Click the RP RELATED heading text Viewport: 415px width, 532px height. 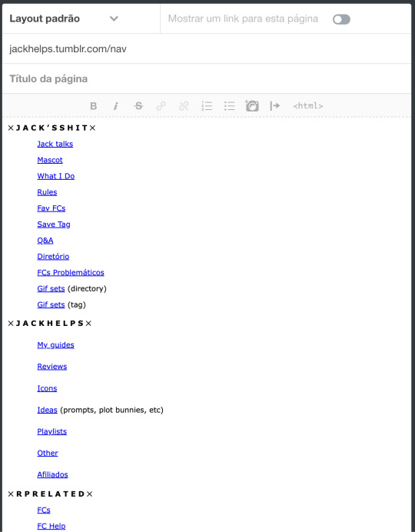tap(50, 494)
